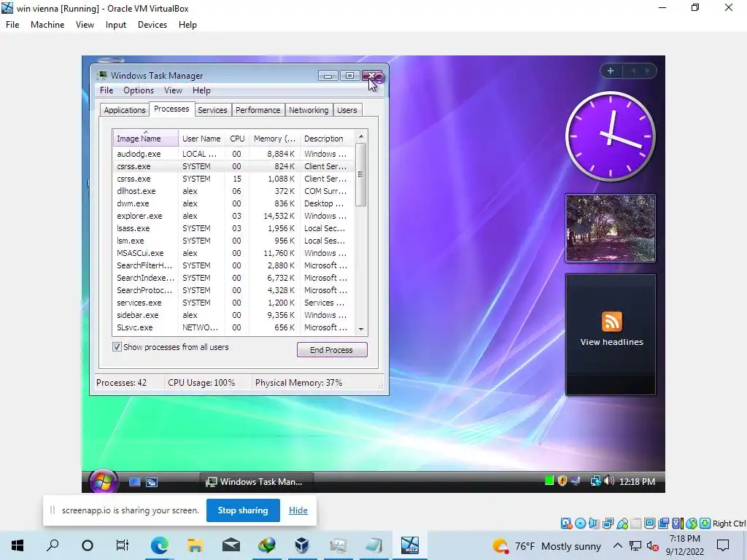Viewport: 747px width, 560px height.
Task: Sort processes by CPU column header
Action: 237,139
